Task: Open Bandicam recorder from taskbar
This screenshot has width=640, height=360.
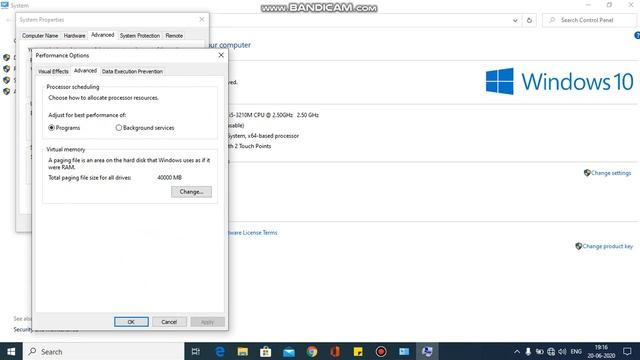Action: tap(381, 351)
